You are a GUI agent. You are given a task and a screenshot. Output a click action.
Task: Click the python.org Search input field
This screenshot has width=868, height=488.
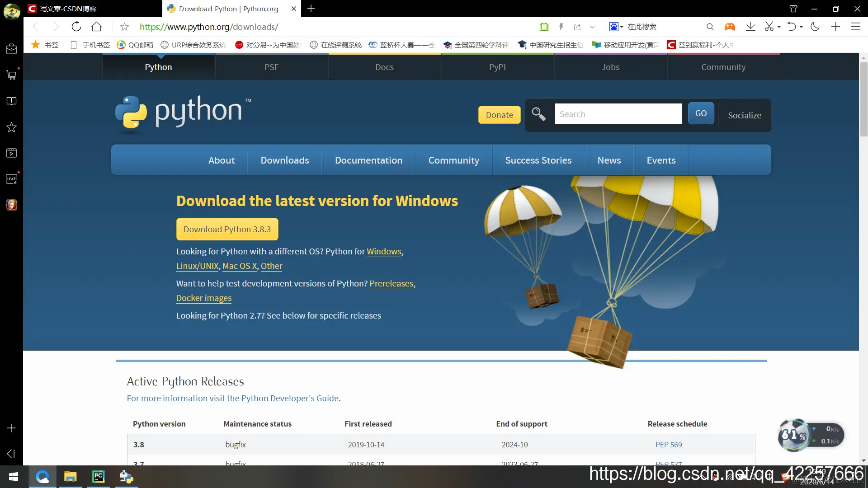coord(618,114)
